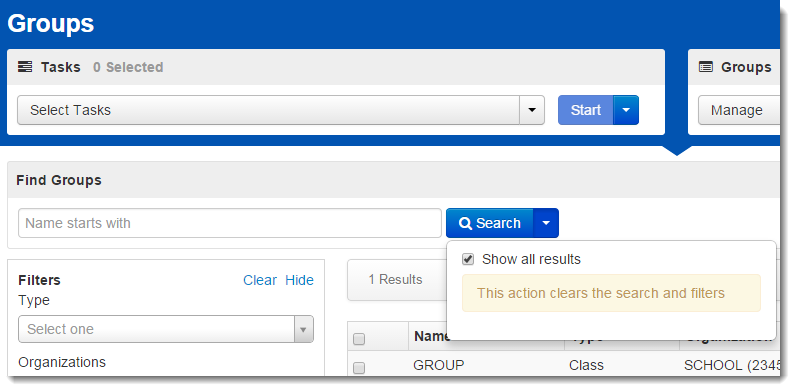Image resolution: width=795 pixels, height=391 pixels.
Task: Click the magnifier icon on Search button
Action: point(465,223)
